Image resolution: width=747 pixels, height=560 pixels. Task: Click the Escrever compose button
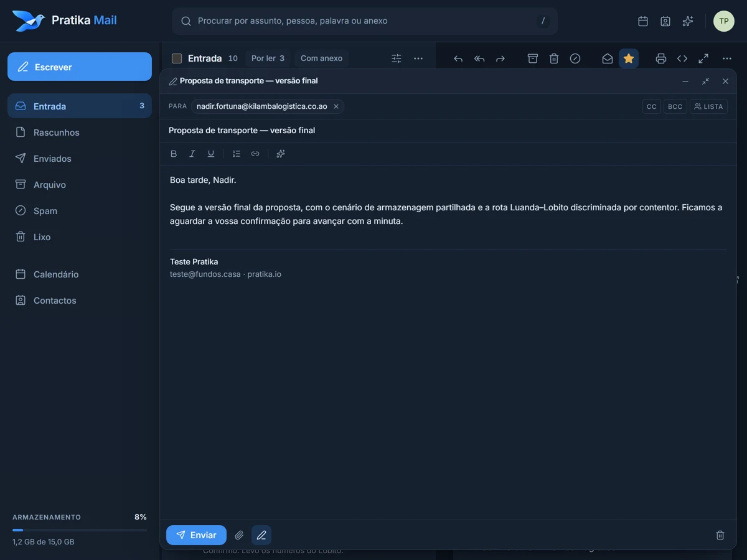pyautogui.click(x=80, y=67)
